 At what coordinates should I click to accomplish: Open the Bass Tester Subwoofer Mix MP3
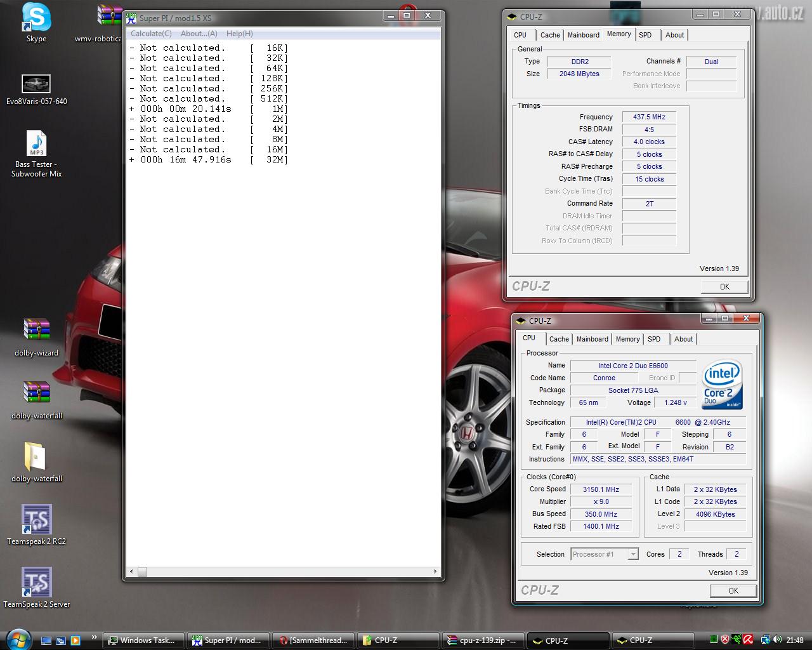(x=36, y=143)
